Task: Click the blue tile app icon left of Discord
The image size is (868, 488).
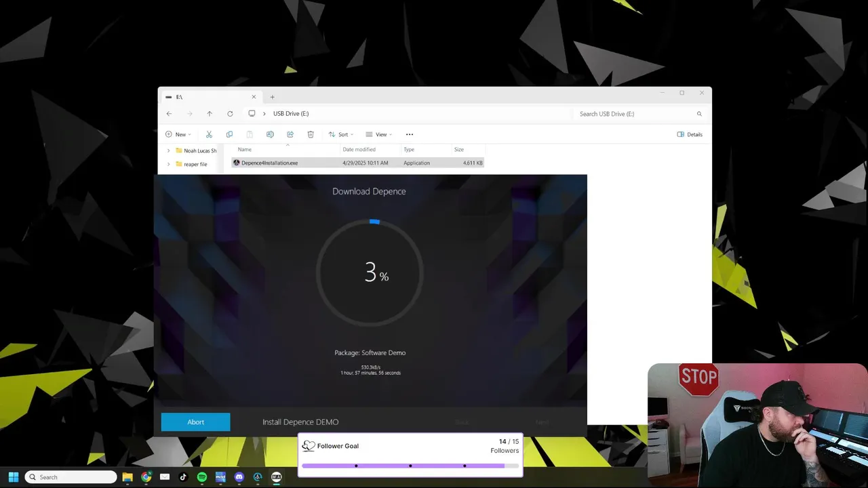Action: [220, 477]
